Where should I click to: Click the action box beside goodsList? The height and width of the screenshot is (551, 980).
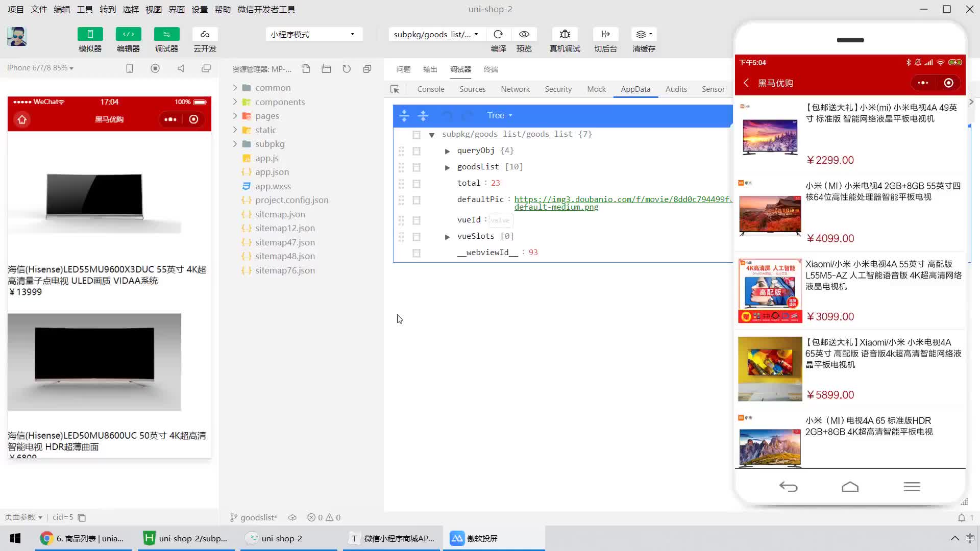(x=416, y=167)
